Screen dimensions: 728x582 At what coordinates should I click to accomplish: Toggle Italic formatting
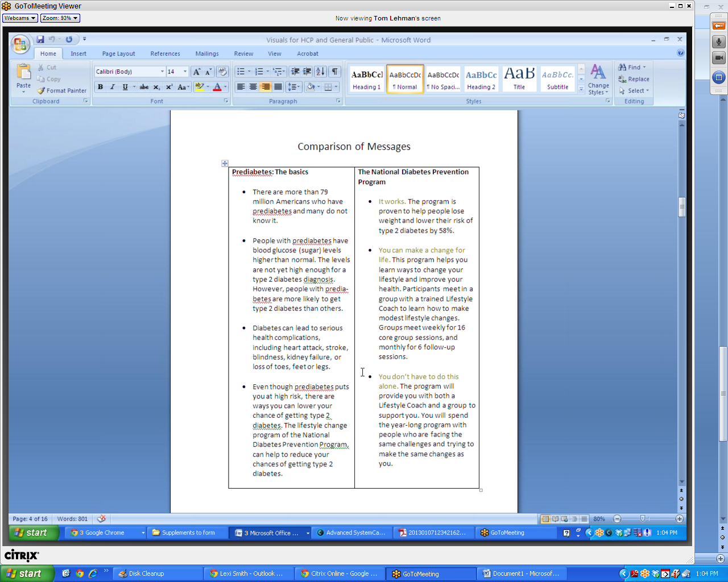point(113,87)
